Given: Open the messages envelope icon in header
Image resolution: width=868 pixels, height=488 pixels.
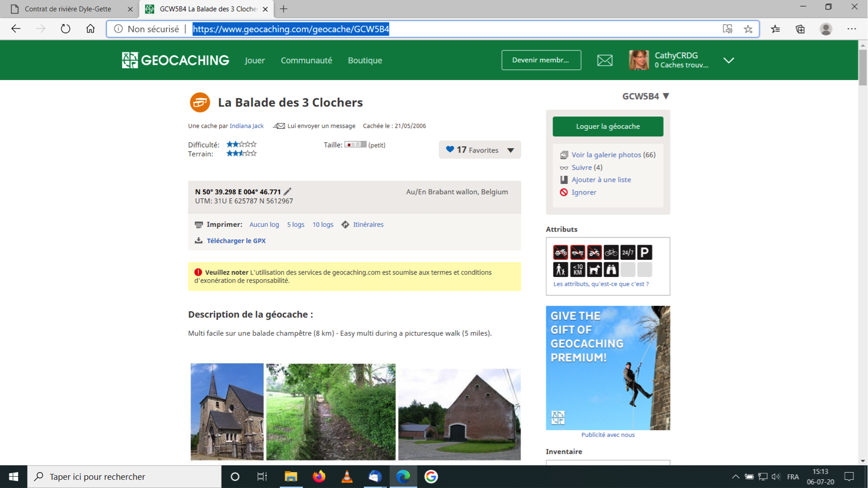Looking at the screenshot, I should tap(605, 61).
